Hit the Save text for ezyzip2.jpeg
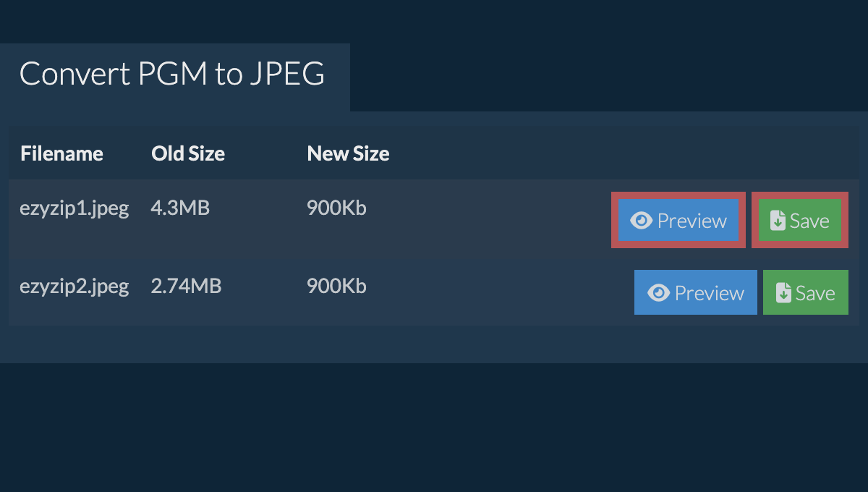Viewport: 868px width, 492px height. (815, 293)
